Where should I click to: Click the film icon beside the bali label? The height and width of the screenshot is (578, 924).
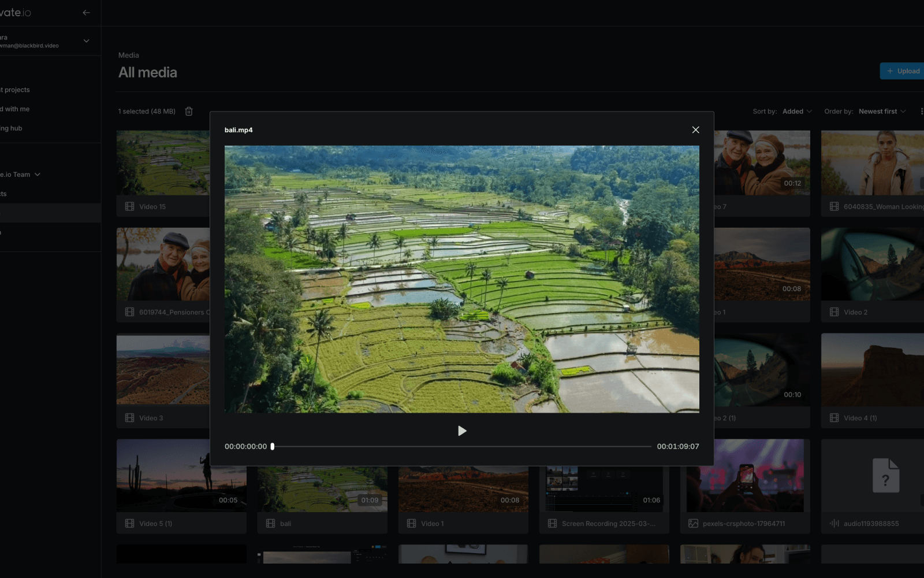tap(271, 524)
